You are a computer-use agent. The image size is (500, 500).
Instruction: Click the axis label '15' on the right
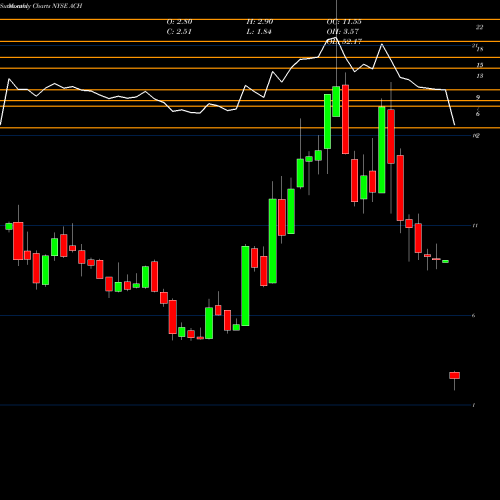[x=480, y=65]
